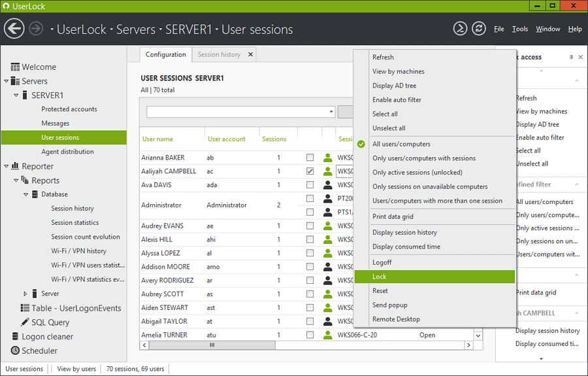
Task: Open SQL Query in the sidebar
Action: [50, 322]
